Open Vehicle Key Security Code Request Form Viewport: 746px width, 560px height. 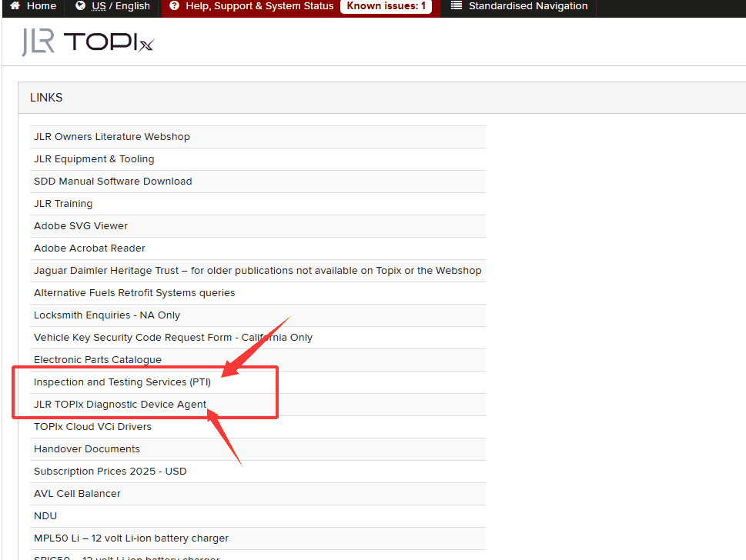click(x=173, y=338)
